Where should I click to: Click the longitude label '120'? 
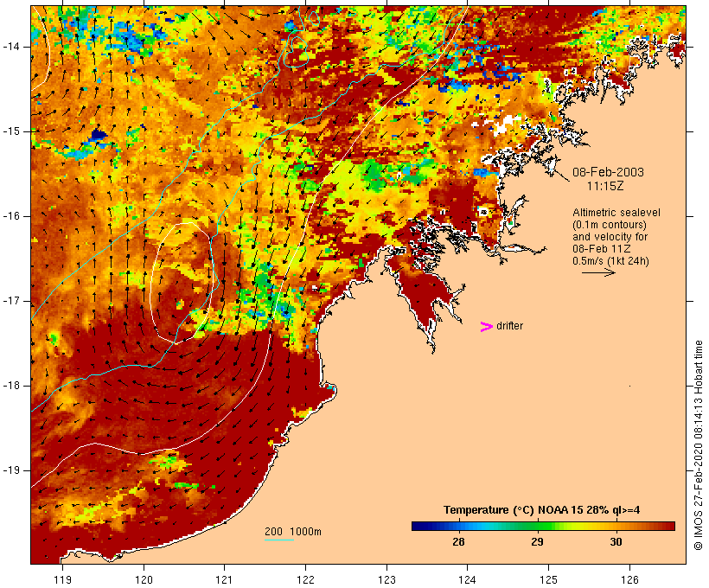[144, 580]
